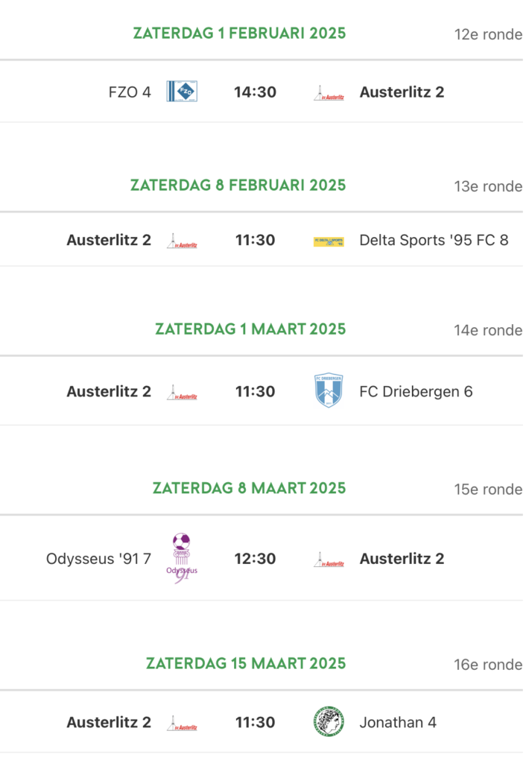This screenshot has width=532, height=763.
Task: Click Austerlitz logo in Odysseus match
Action: click(329, 559)
